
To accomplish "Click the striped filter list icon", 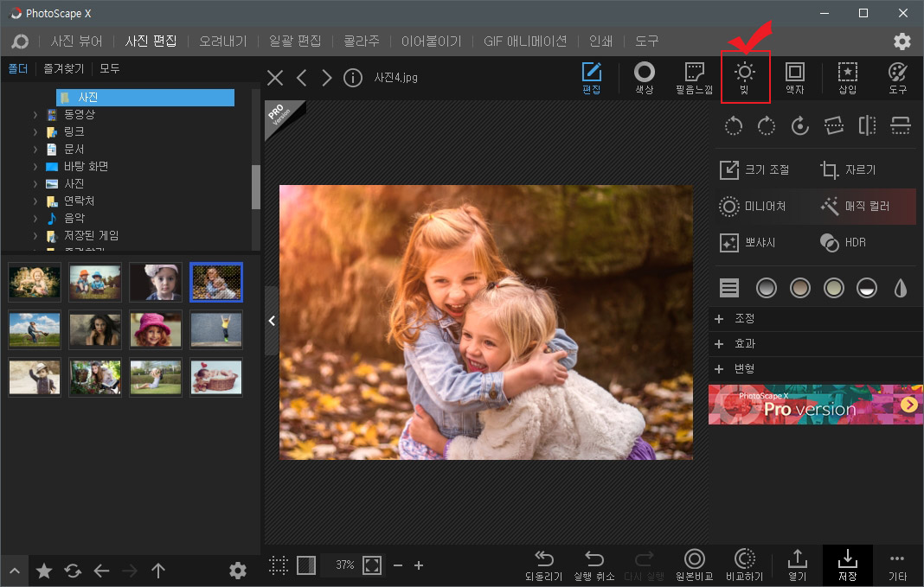I will (x=729, y=288).
